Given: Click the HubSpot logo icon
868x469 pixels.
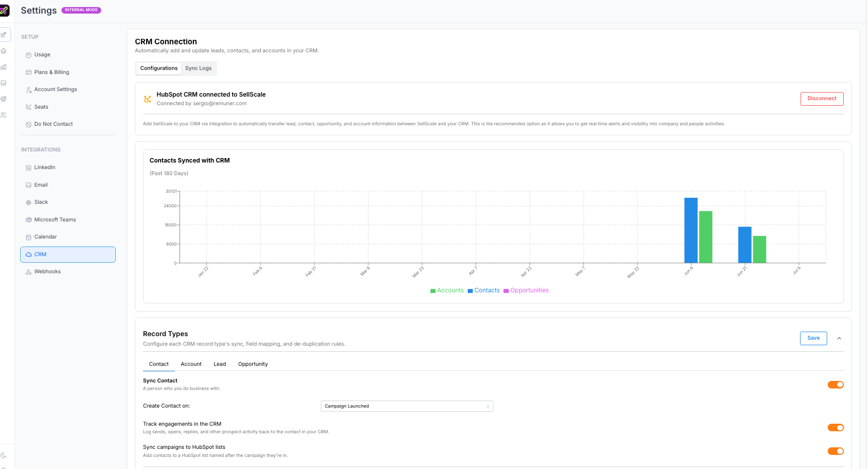Looking at the screenshot, I should coord(148,99).
